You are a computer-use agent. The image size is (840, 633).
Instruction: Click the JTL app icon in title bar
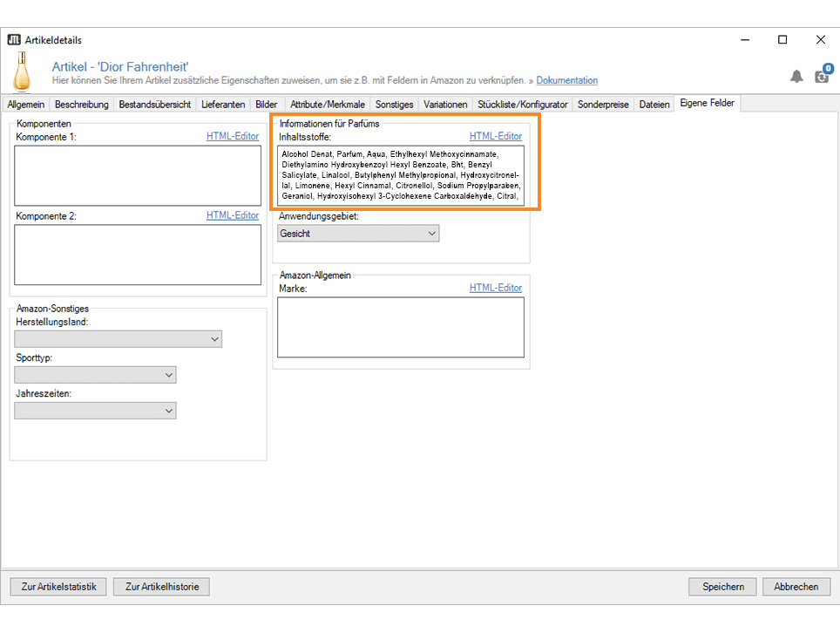coord(14,40)
